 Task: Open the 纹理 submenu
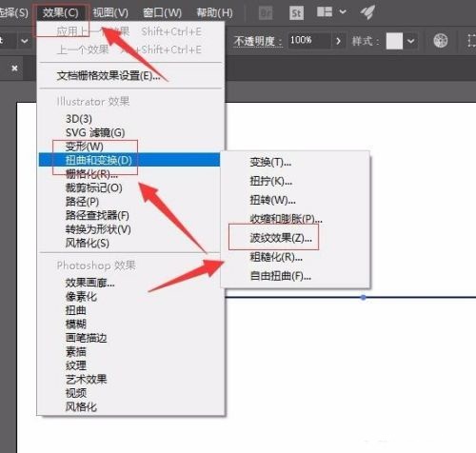coord(131,365)
